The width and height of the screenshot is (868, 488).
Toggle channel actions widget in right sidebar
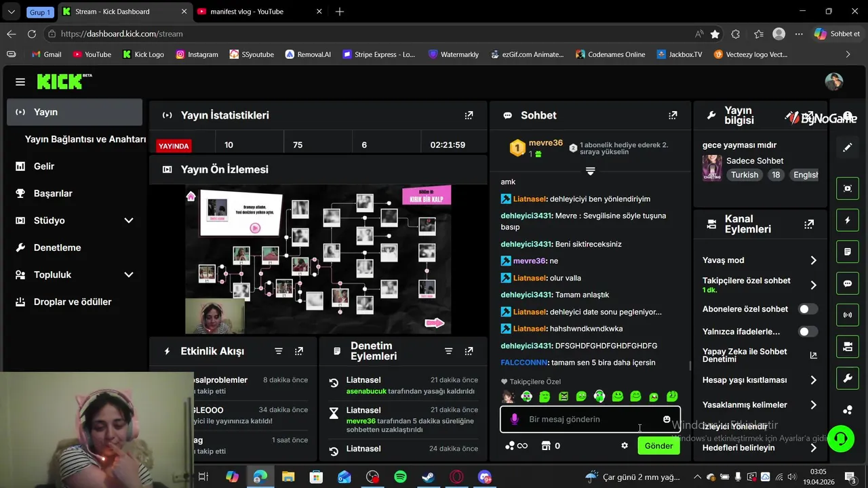848,347
